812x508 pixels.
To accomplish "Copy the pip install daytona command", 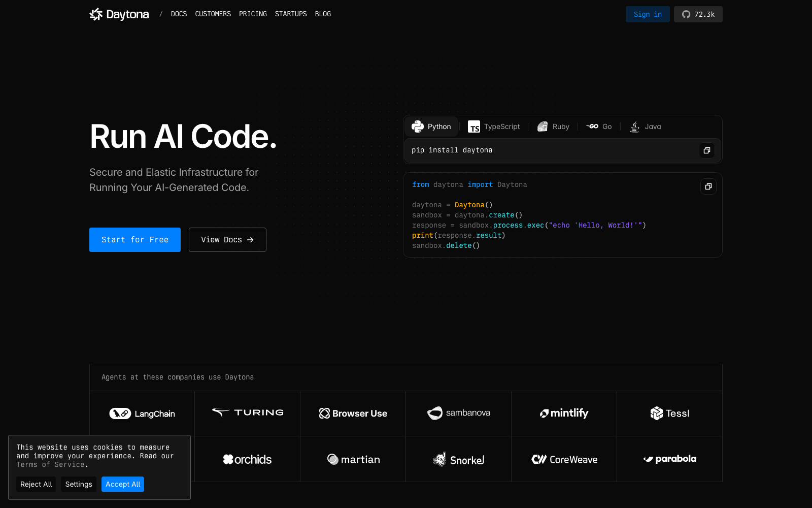I will coord(707,150).
